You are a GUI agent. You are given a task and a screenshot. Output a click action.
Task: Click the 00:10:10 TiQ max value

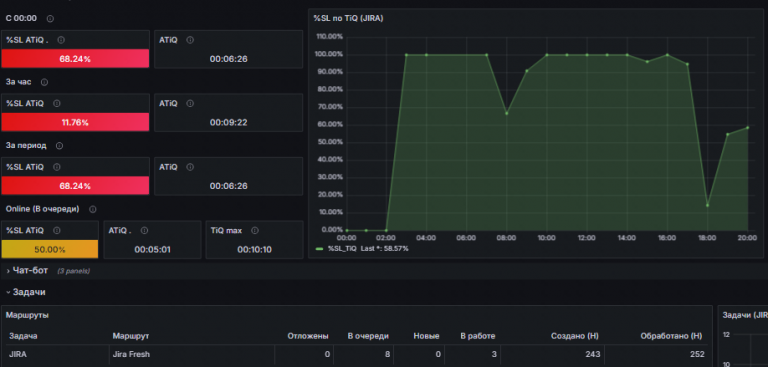pos(256,249)
